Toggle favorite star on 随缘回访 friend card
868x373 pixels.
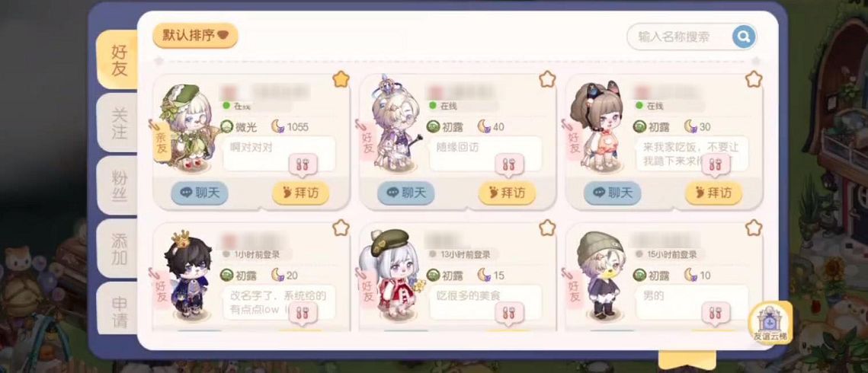tap(547, 80)
